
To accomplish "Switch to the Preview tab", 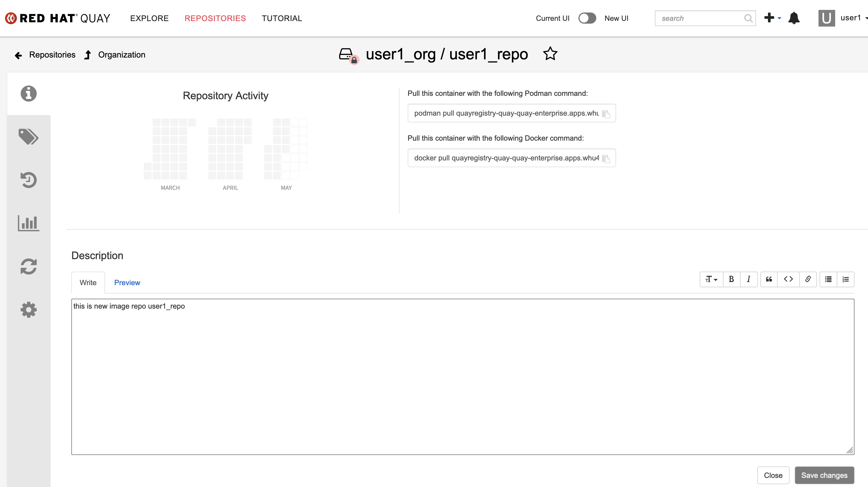I will pyautogui.click(x=127, y=283).
